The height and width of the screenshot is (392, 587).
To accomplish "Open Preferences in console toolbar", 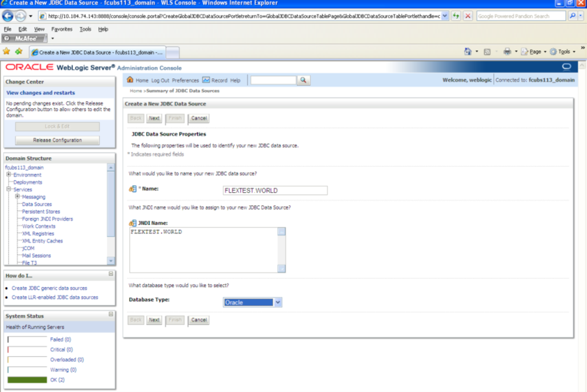I will click(185, 80).
